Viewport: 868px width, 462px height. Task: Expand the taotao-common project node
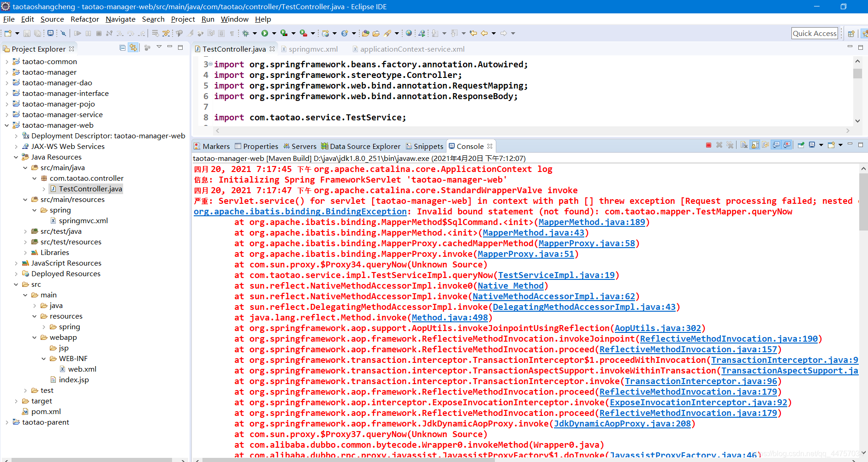click(6, 62)
